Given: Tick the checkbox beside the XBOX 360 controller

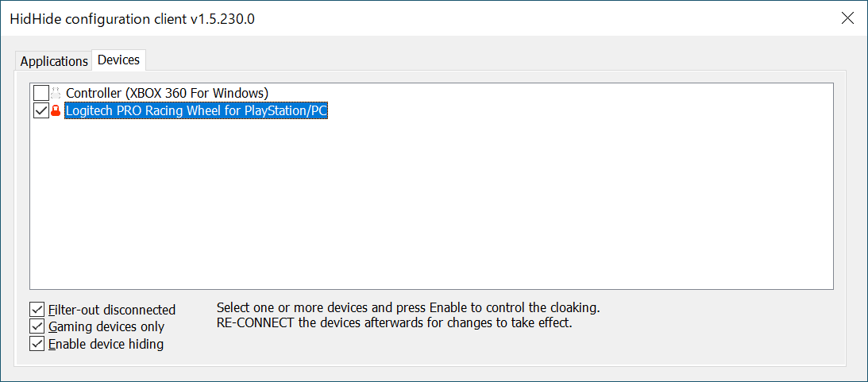Looking at the screenshot, I should (41, 92).
